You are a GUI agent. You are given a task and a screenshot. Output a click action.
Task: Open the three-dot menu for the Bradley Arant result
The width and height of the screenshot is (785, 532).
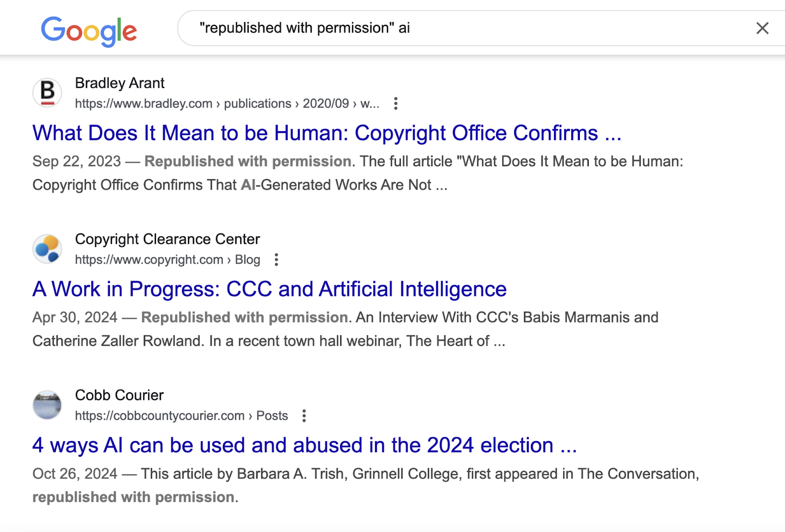(395, 104)
